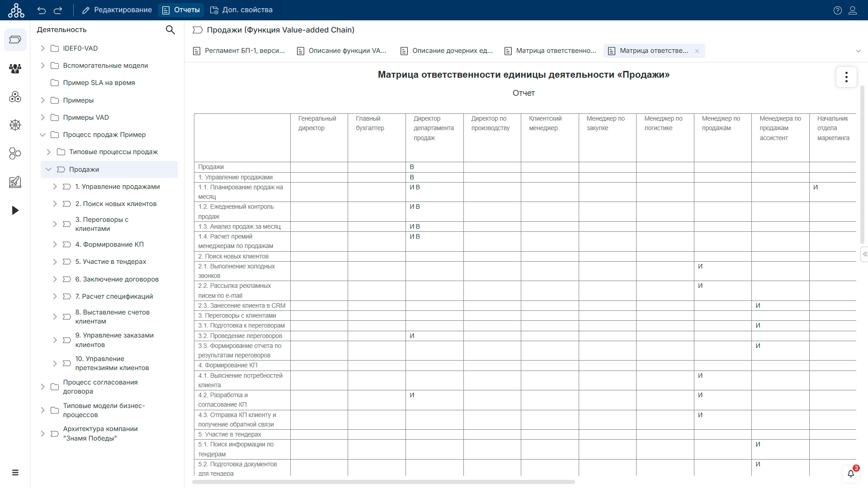Image resolution: width=868 pixels, height=488 pixels.
Task: Click the ship wheel sidebar icon
Action: pos(15,125)
